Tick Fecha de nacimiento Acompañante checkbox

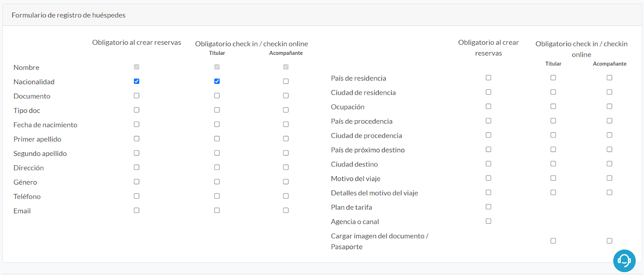(286, 124)
